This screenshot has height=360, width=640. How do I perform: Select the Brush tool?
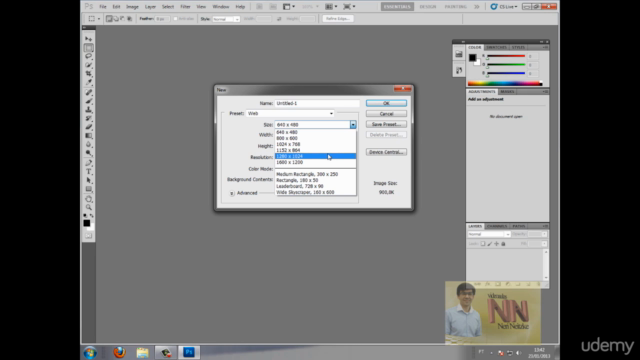tap(89, 101)
